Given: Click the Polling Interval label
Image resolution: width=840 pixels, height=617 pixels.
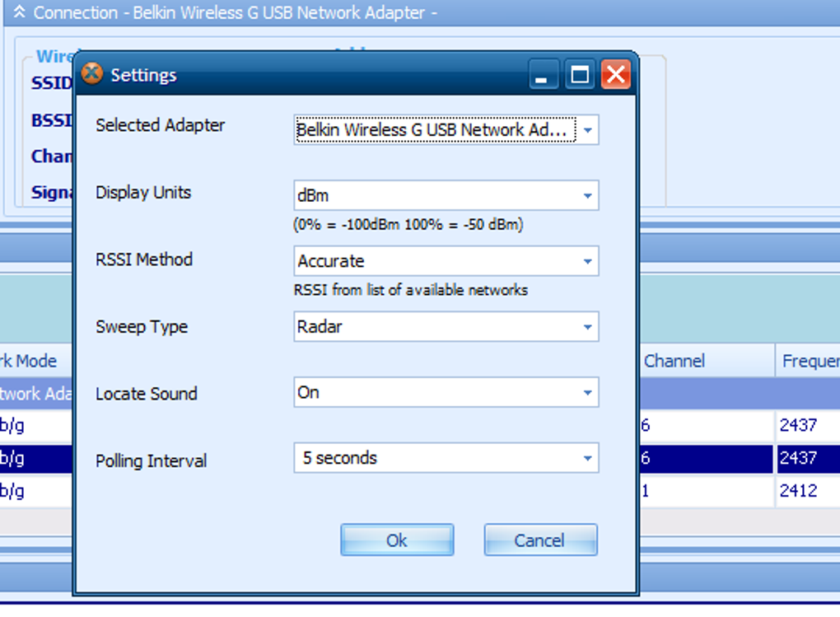Looking at the screenshot, I should pyautogui.click(x=151, y=460).
